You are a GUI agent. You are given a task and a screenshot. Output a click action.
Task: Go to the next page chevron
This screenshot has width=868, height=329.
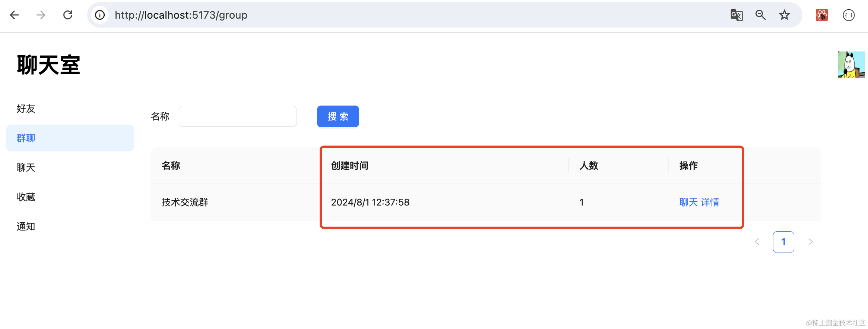pyautogui.click(x=810, y=242)
